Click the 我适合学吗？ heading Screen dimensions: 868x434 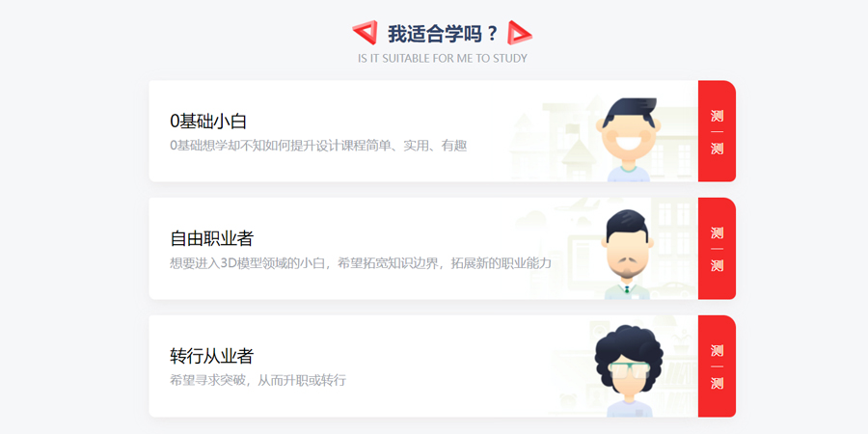[x=443, y=34]
